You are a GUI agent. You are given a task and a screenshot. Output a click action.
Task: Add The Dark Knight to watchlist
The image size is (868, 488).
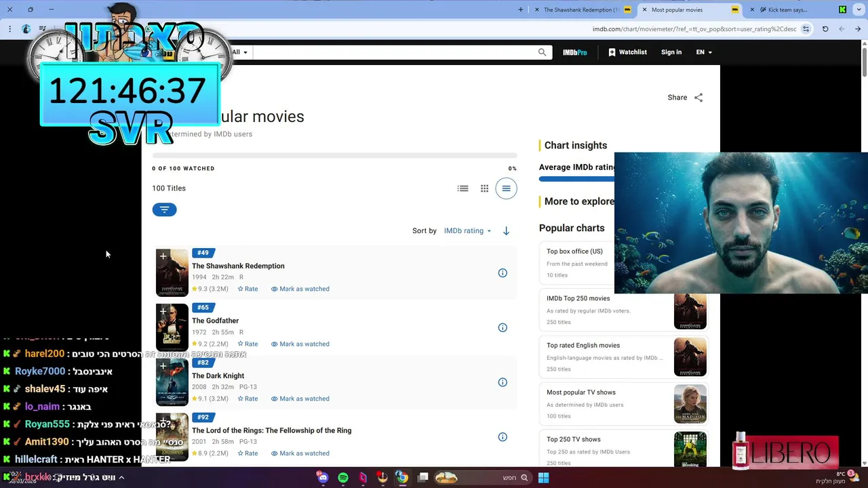tap(163, 366)
